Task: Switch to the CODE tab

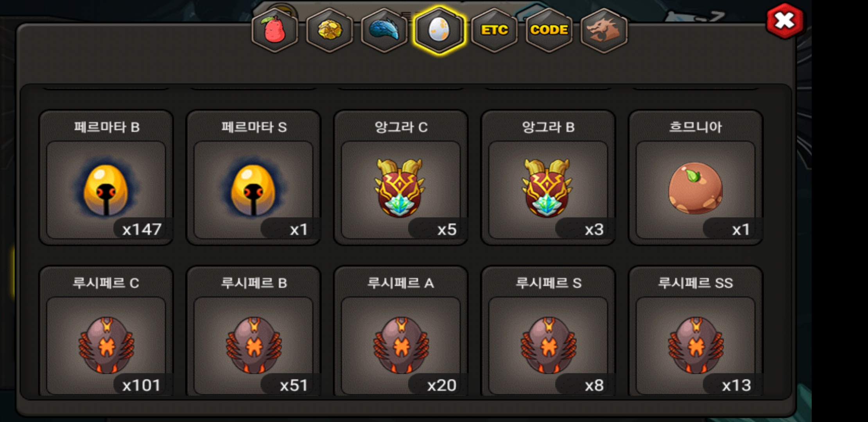Action: coord(549,30)
